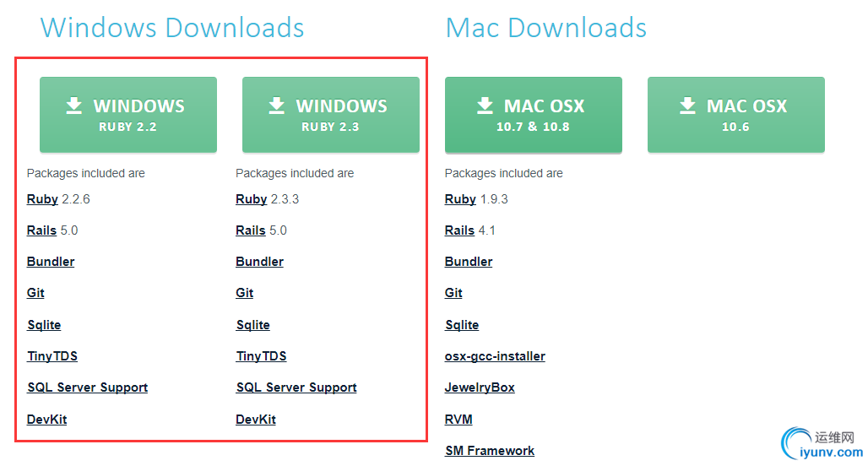Open Sqlite link in Ruby 2.2 column
Screen dimensions: 868x466
coord(44,325)
